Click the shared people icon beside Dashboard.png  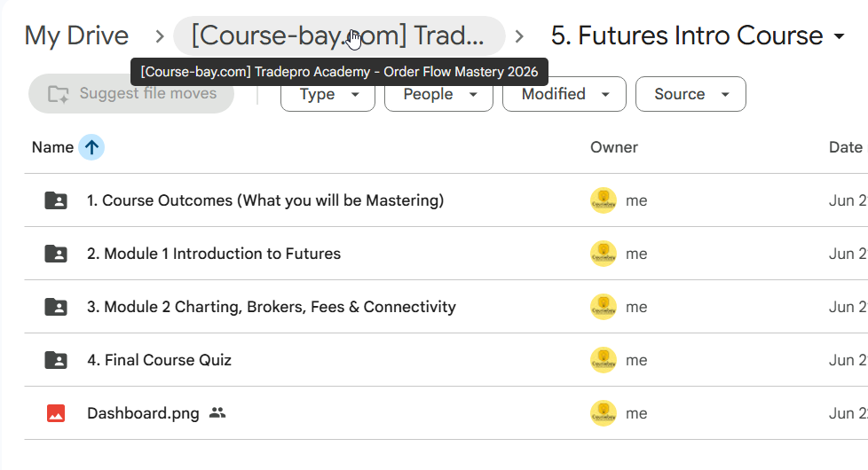click(x=217, y=412)
